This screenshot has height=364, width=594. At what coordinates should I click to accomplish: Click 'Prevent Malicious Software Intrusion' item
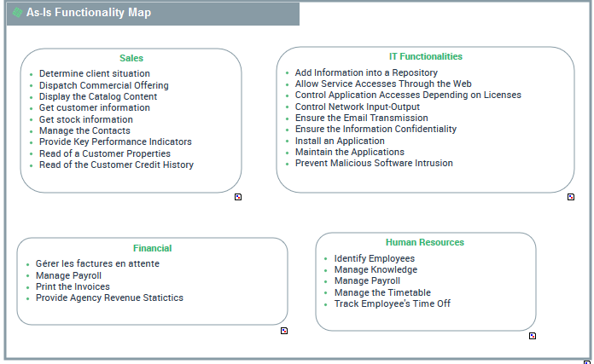coord(374,163)
